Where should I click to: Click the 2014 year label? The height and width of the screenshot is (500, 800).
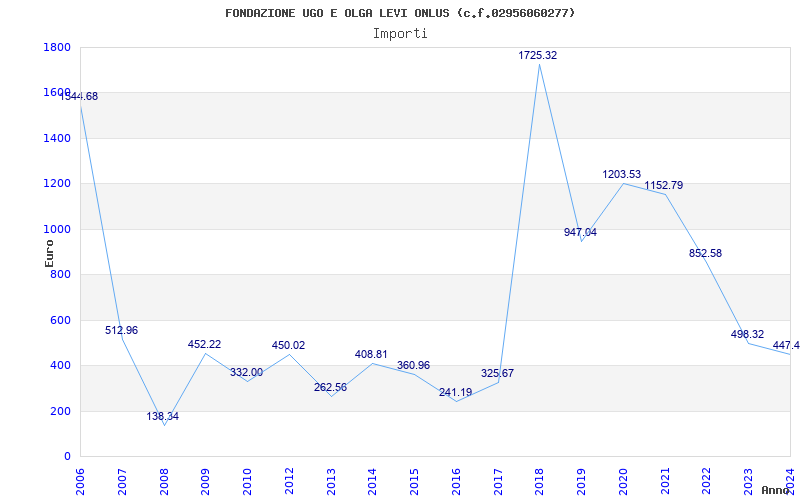tap(373, 482)
